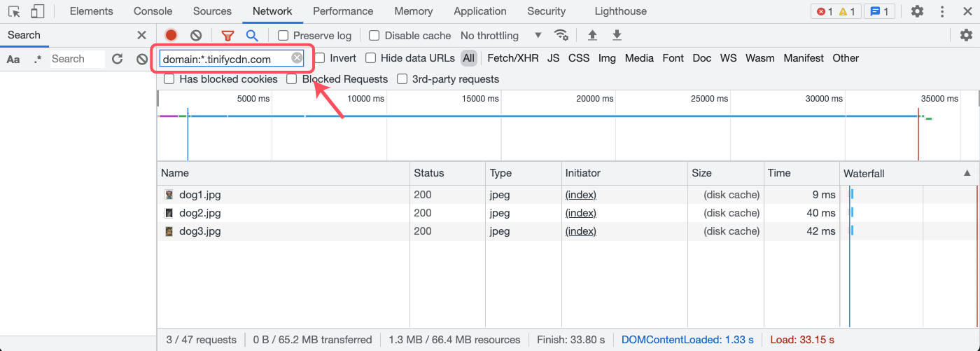Filter by Wasm requests
This screenshot has width=980, height=351.
pos(760,58)
